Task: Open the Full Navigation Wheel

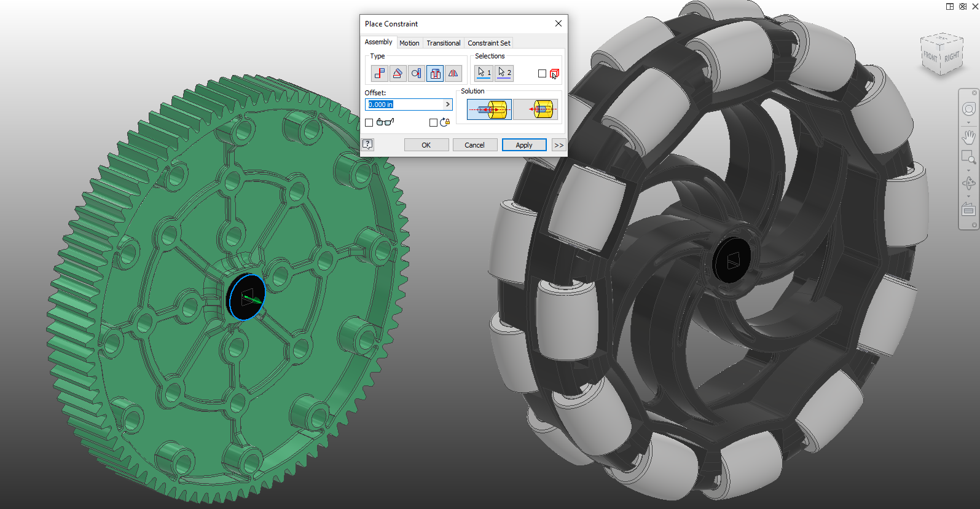Action: (x=968, y=109)
